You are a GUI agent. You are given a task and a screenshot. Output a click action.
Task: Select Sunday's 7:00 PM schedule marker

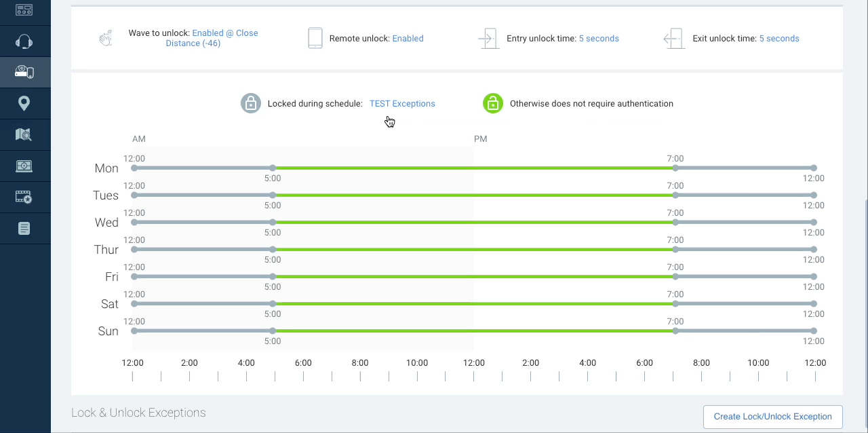pos(675,331)
